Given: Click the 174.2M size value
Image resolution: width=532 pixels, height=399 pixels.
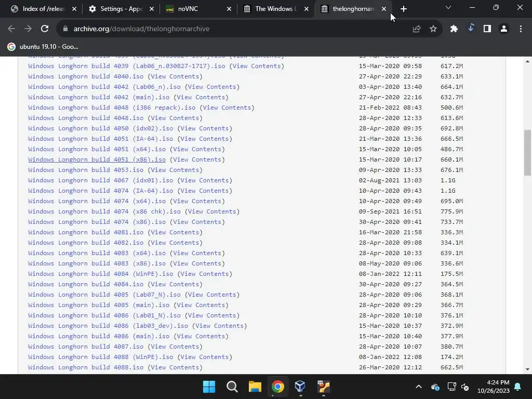Looking at the screenshot, I should (x=452, y=357).
